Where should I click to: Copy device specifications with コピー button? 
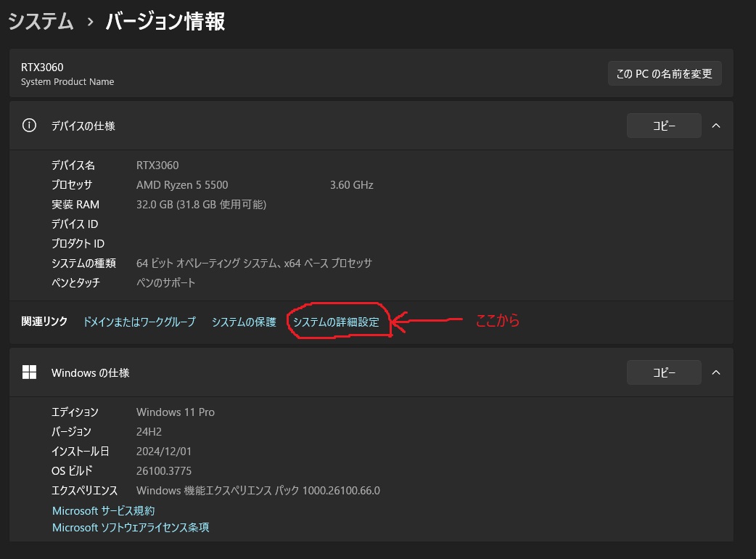coord(664,126)
